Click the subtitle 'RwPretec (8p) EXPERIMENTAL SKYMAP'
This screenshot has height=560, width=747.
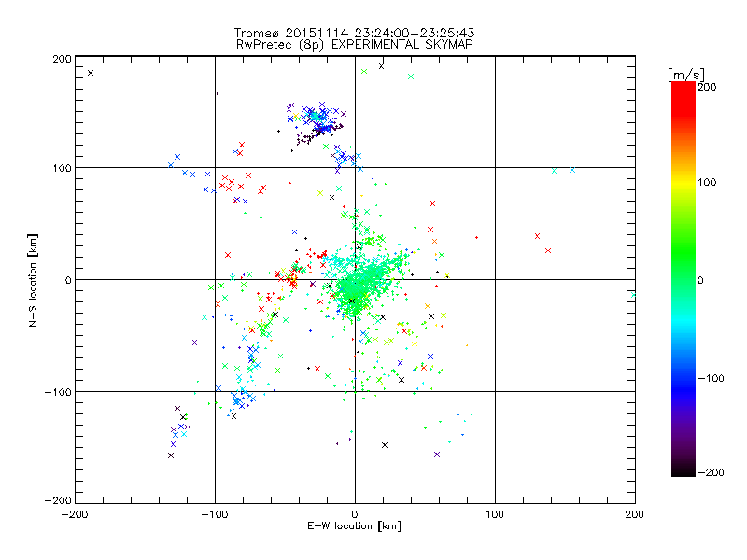point(355,44)
